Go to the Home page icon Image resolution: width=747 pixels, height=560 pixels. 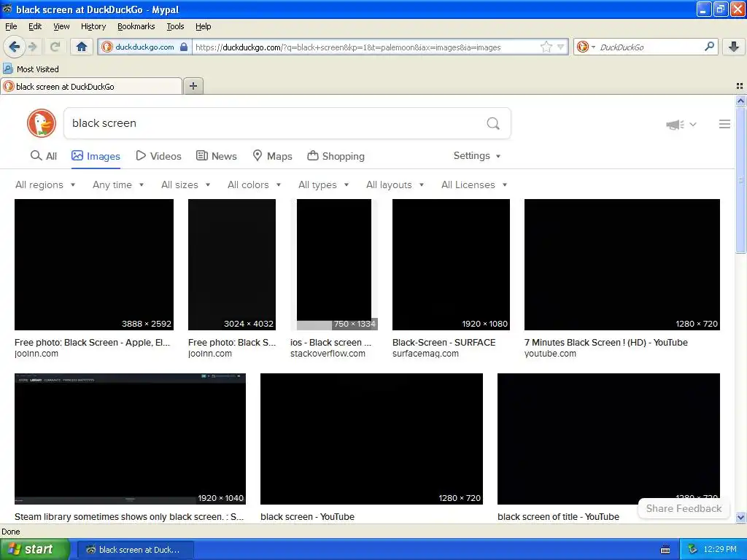click(x=82, y=47)
